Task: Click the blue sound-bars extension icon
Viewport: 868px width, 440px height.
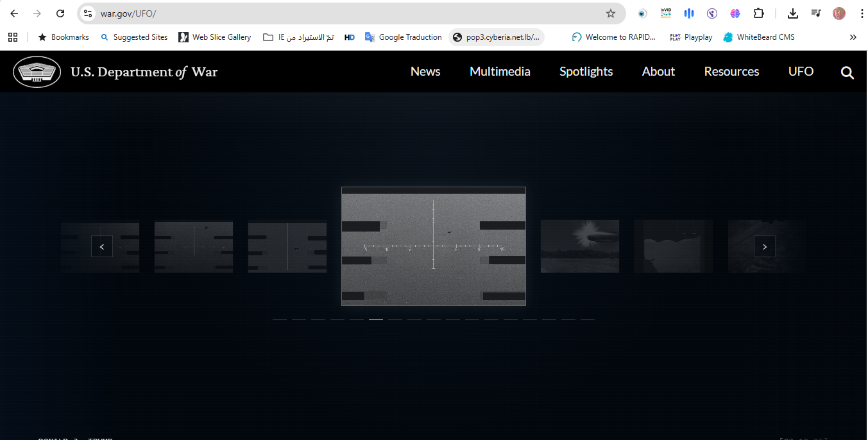Action: 689,13
